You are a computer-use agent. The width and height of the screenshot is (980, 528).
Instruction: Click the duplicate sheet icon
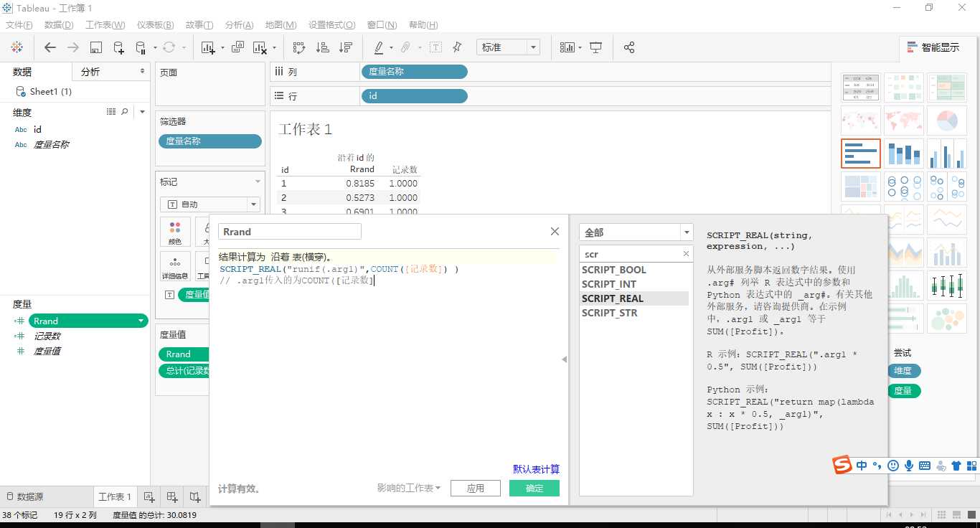[237, 47]
